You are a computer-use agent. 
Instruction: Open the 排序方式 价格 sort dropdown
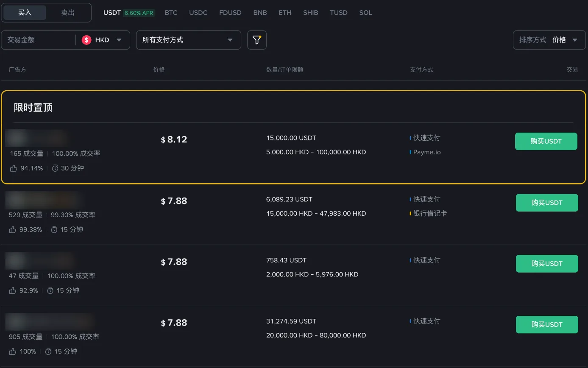549,40
